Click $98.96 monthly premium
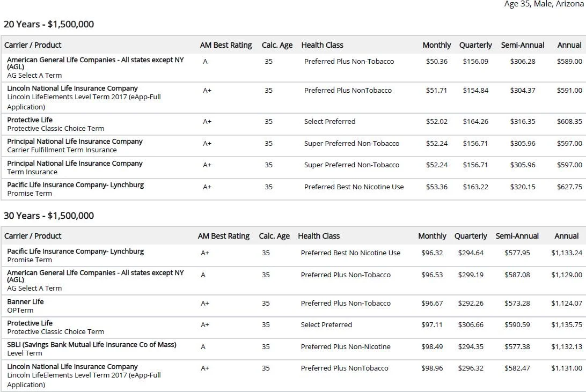The height and width of the screenshot is (392, 586). [x=432, y=368]
